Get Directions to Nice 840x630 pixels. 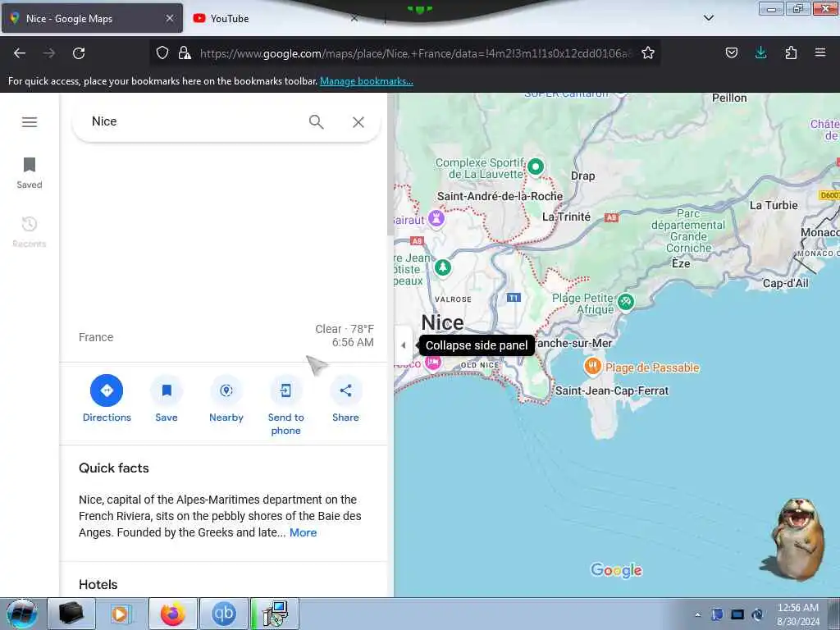(x=107, y=399)
